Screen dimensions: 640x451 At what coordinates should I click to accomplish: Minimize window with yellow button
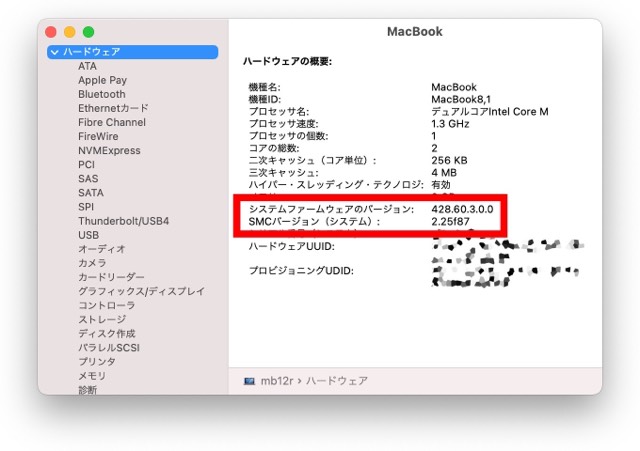(x=70, y=32)
